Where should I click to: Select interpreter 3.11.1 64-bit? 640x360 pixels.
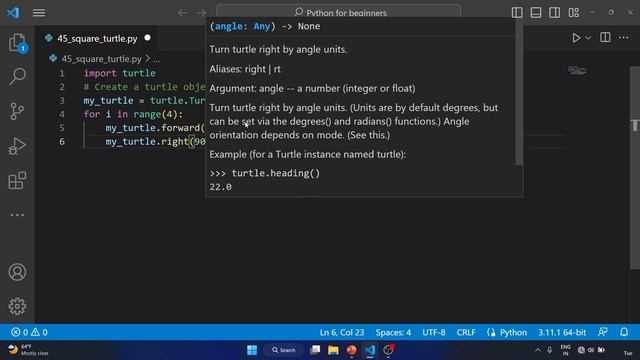click(x=562, y=332)
